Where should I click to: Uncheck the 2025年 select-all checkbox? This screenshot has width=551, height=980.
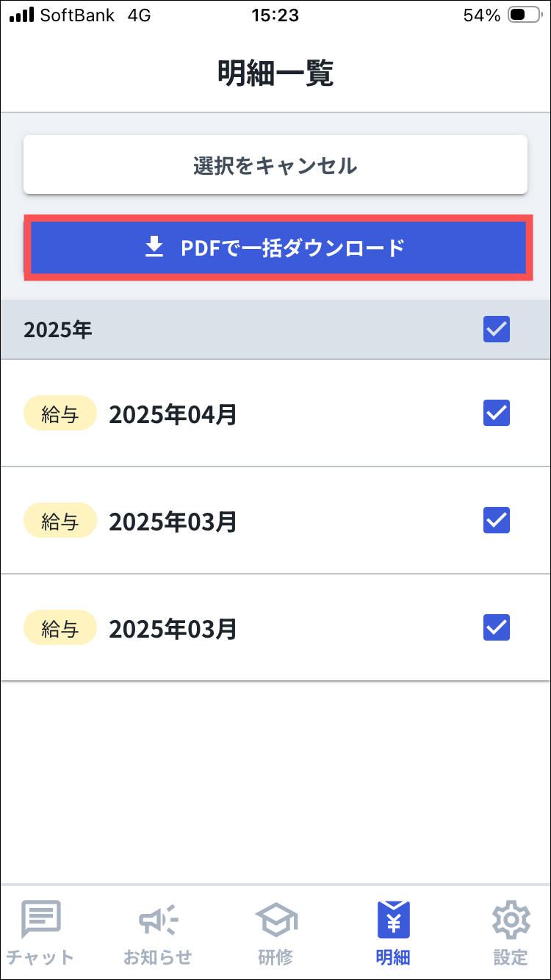pyautogui.click(x=497, y=329)
